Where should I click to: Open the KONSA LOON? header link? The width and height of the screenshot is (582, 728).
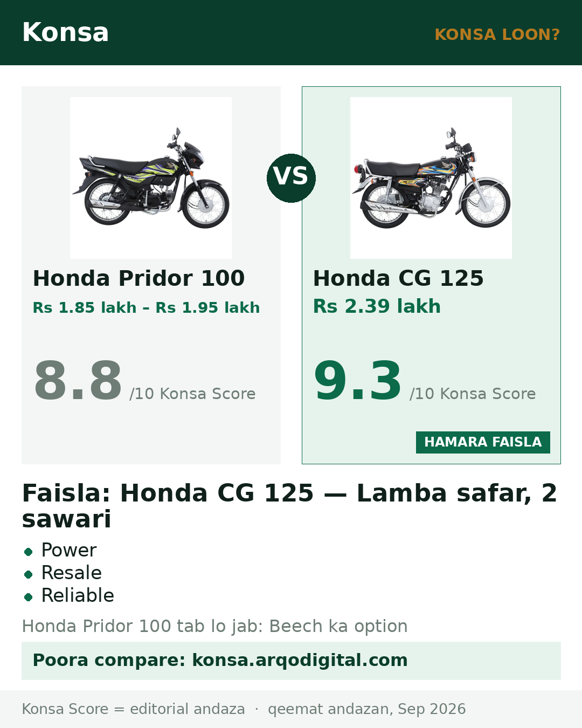(497, 35)
